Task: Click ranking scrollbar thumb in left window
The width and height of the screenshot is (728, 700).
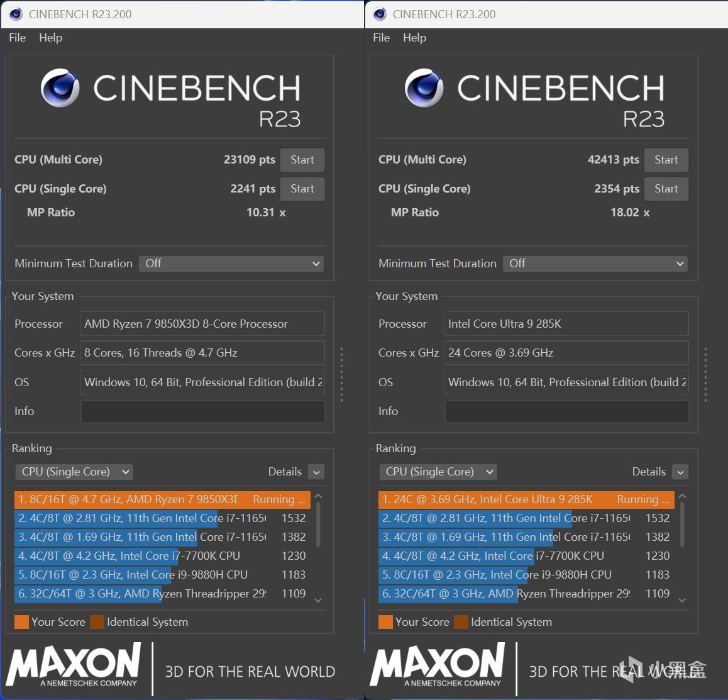Action: pyautogui.click(x=318, y=524)
